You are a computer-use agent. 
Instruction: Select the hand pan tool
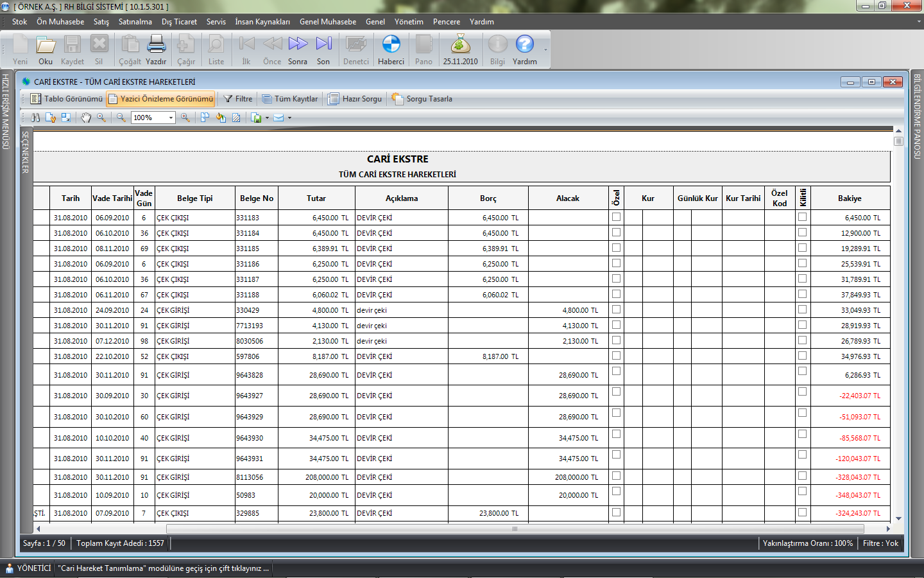(x=86, y=118)
